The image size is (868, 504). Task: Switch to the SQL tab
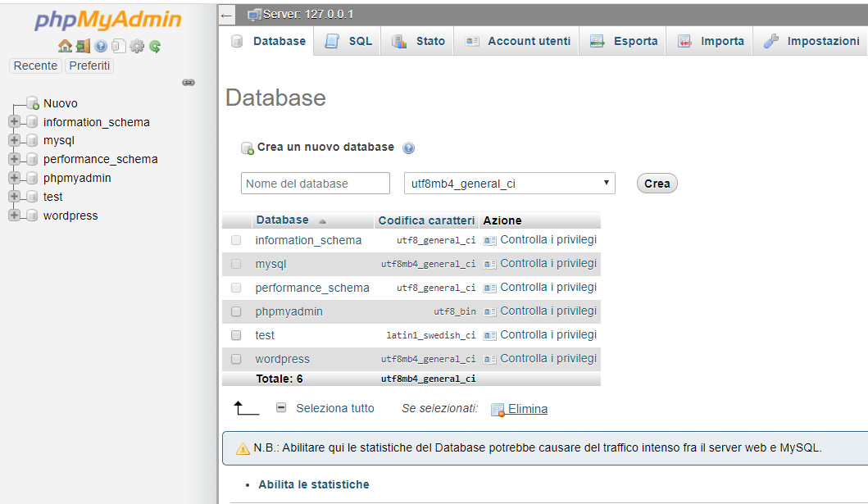[350, 41]
